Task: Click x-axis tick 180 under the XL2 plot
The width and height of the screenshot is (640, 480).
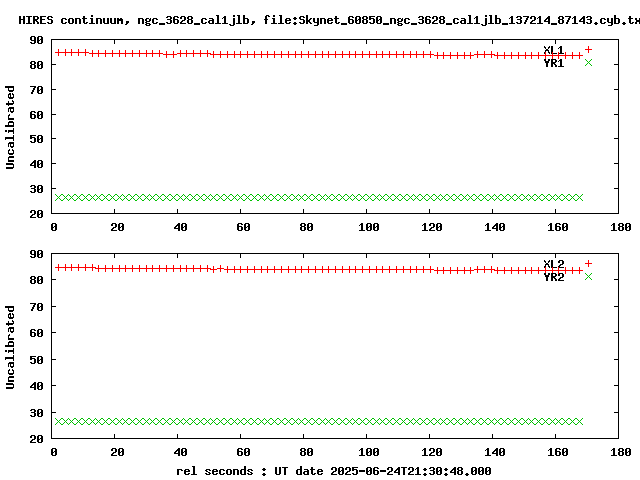Action: click(621, 452)
